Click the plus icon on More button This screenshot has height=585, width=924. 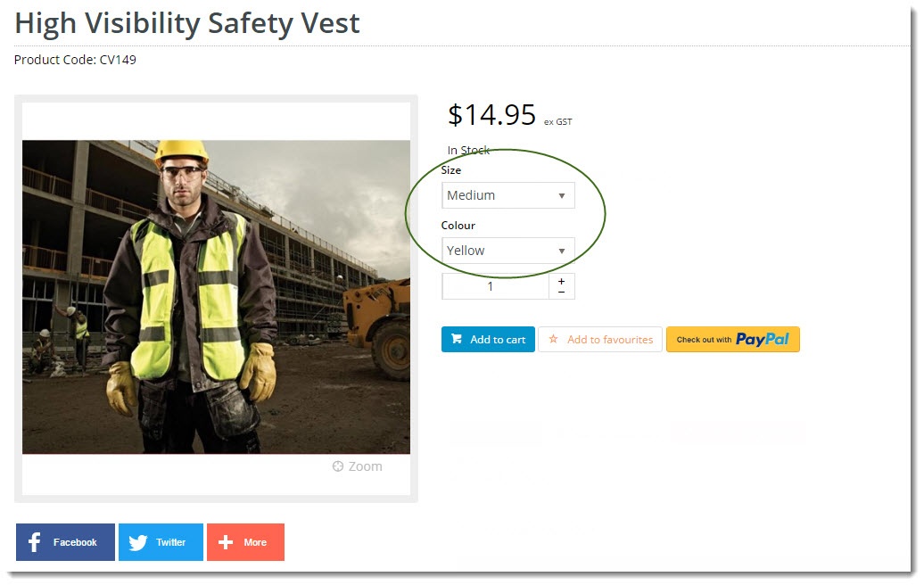[x=226, y=542]
